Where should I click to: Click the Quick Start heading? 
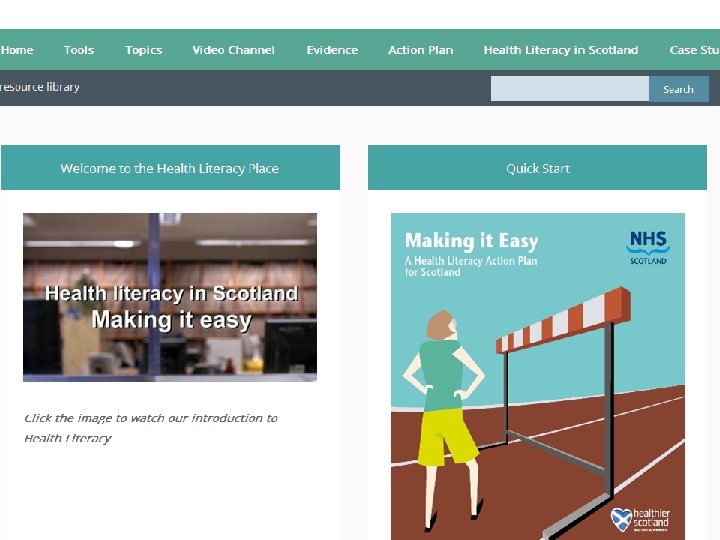537,168
